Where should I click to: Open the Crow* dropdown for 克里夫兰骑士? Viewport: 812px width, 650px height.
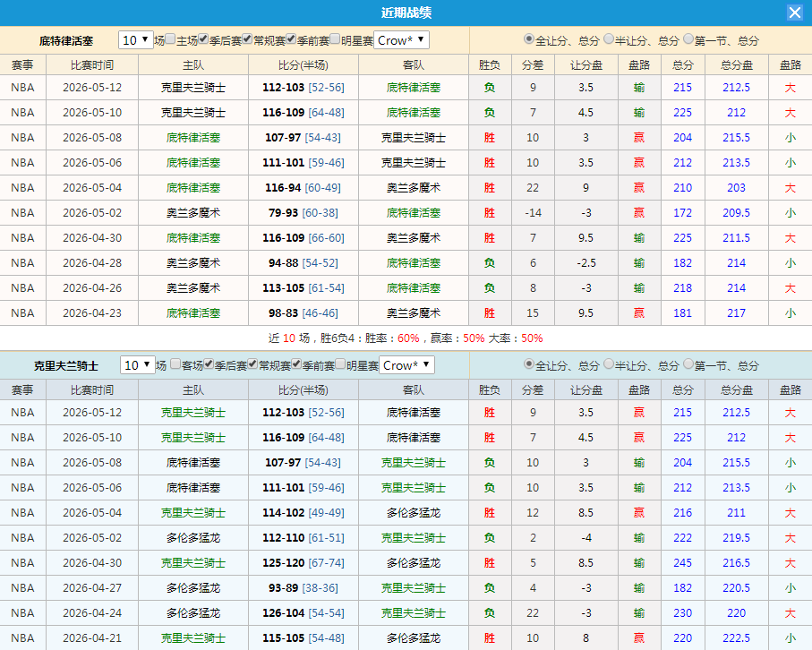coord(406,365)
